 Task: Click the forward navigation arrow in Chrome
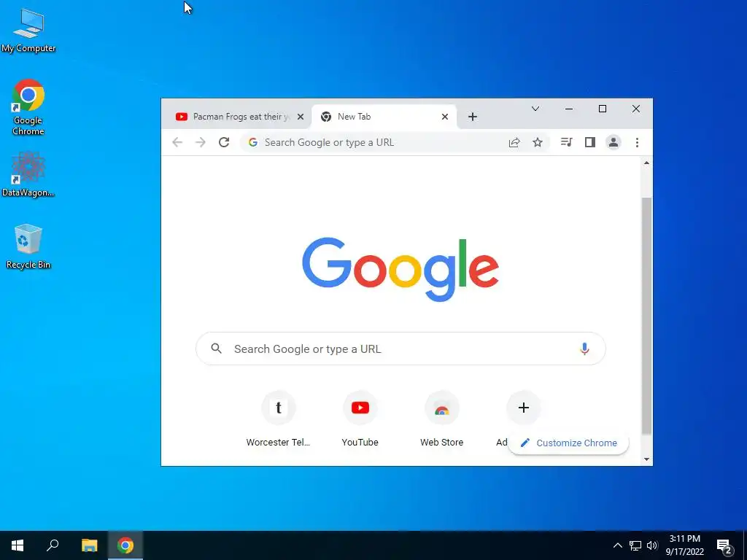tap(201, 142)
